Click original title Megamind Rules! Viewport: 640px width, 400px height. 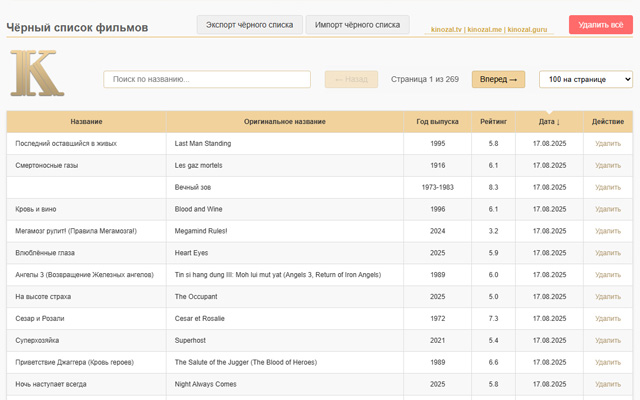pyautogui.click(x=201, y=231)
